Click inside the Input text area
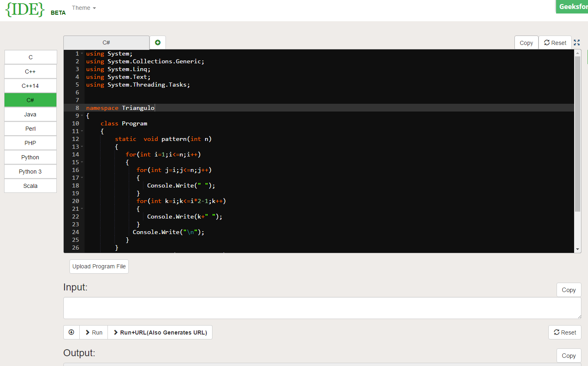 (x=322, y=308)
